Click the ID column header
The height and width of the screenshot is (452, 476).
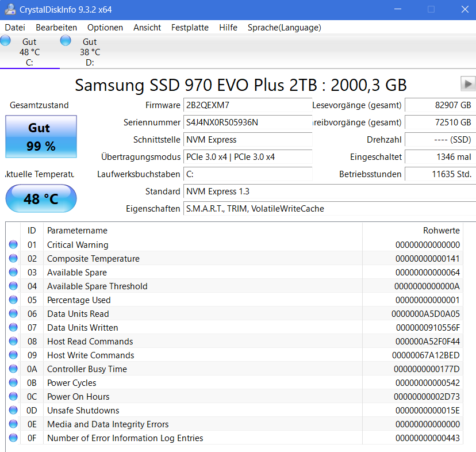click(x=32, y=231)
